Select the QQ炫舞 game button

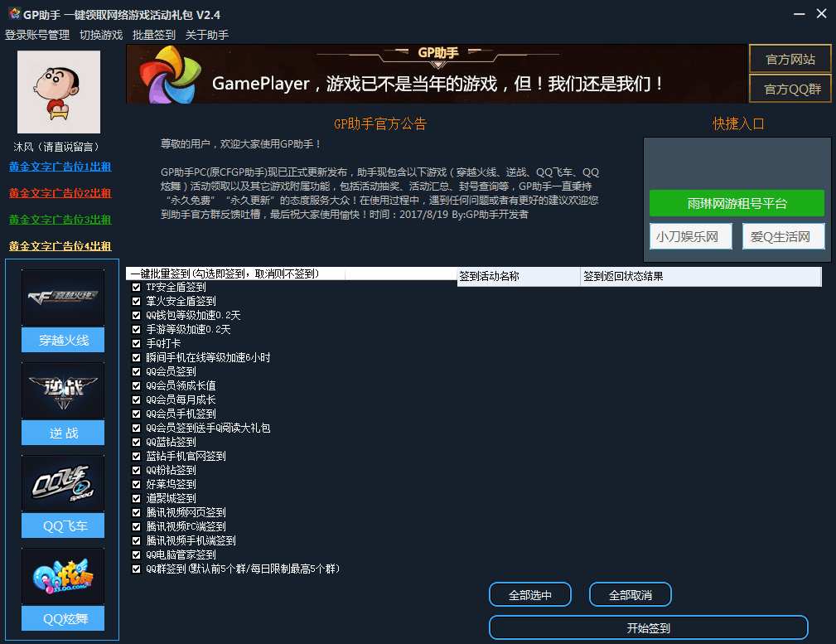click(63, 618)
